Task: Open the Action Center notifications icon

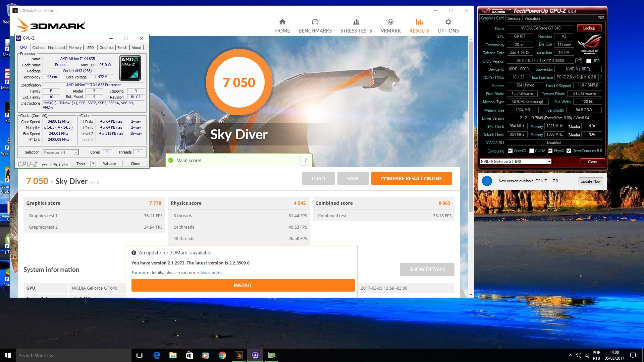Action: pyautogui.click(x=633, y=355)
